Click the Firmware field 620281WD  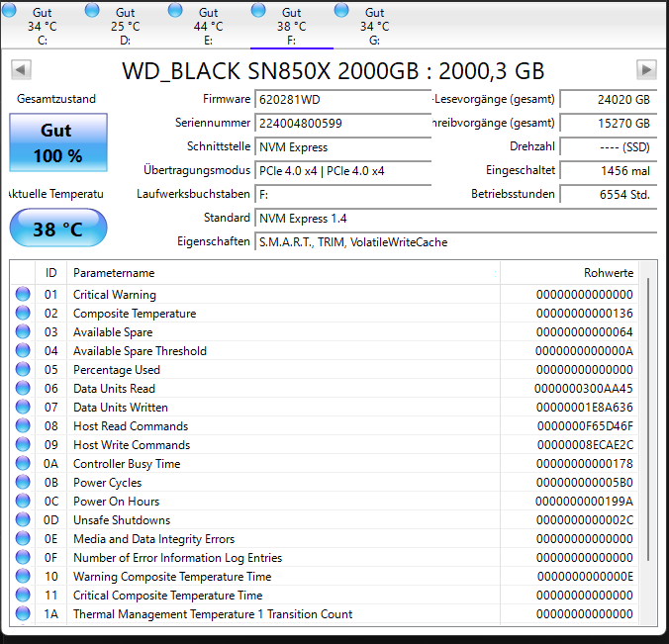[343, 99]
